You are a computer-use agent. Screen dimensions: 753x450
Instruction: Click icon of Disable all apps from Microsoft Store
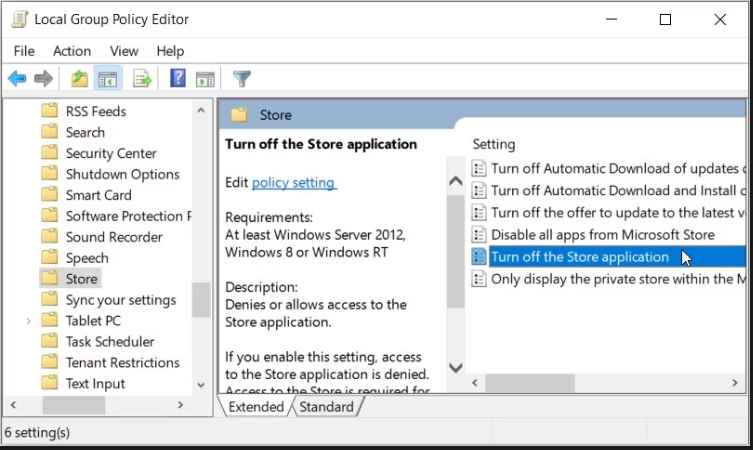click(x=478, y=234)
